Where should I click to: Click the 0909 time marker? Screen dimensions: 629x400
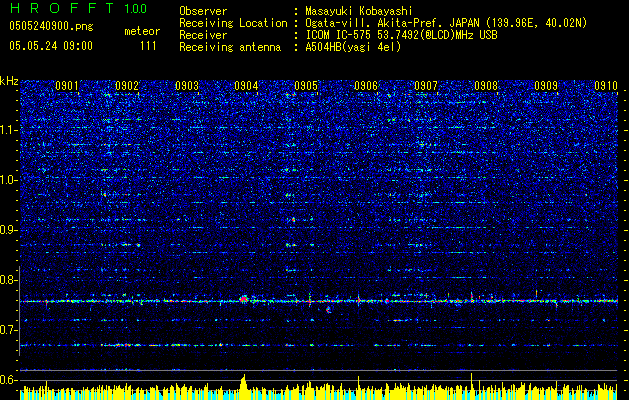pos(546,86)
